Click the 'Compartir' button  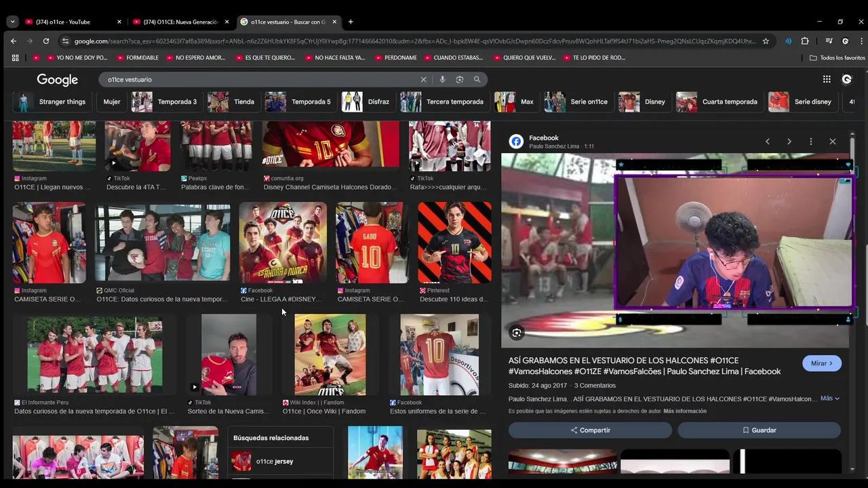tap(590, 430)
